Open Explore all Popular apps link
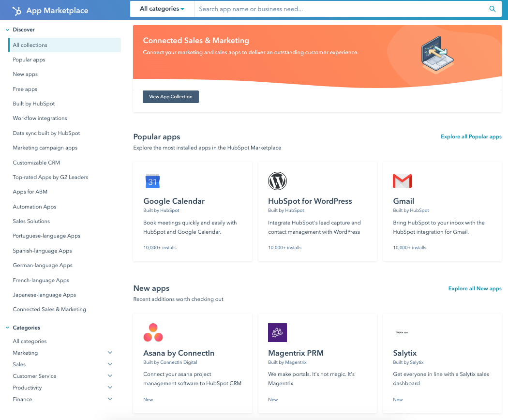The width and height of the screenshot is (508, 420). coord(471,137)
